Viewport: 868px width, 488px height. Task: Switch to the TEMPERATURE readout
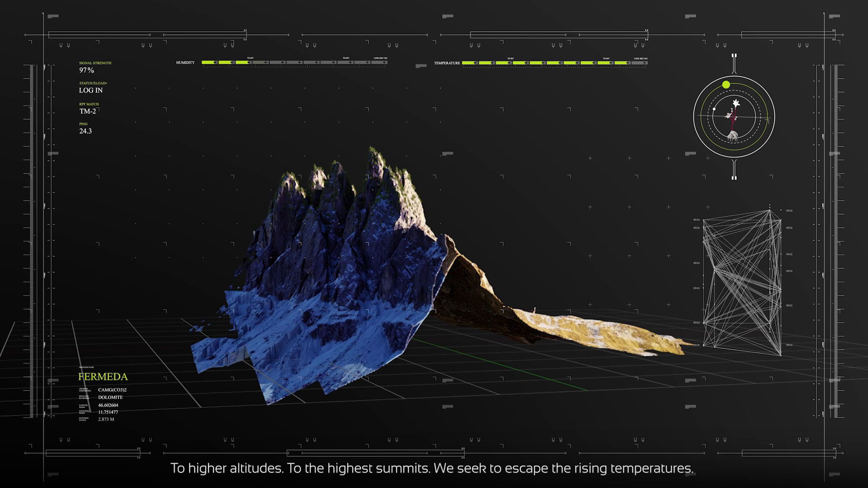447,63
